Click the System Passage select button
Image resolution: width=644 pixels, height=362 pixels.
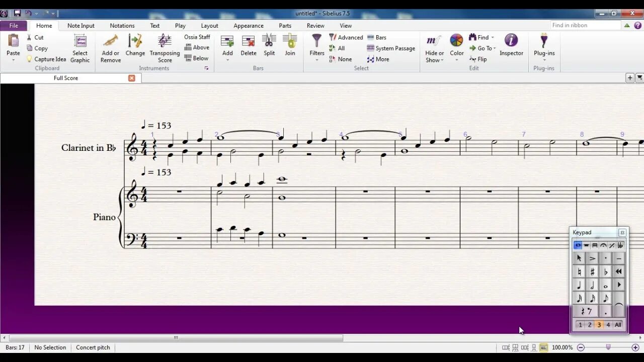(x=391, y=48)
